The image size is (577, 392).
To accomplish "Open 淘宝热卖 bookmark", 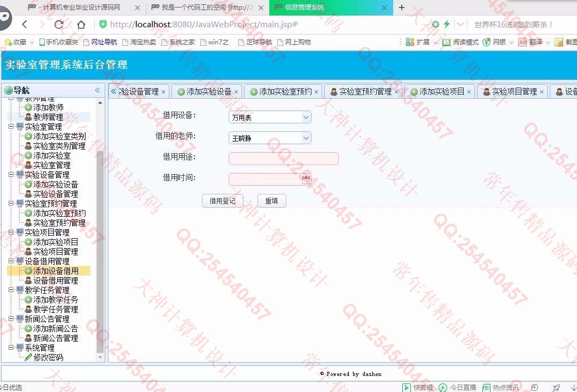I will (139, 42).
